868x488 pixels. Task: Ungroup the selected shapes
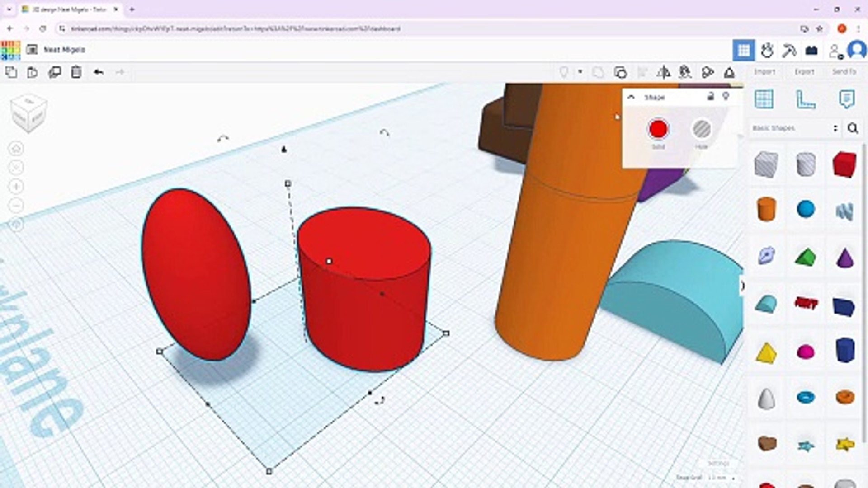[x=621, y=72]
